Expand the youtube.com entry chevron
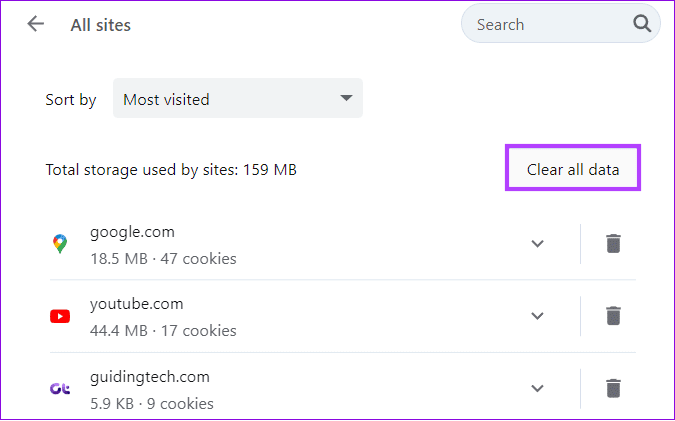 537,316
